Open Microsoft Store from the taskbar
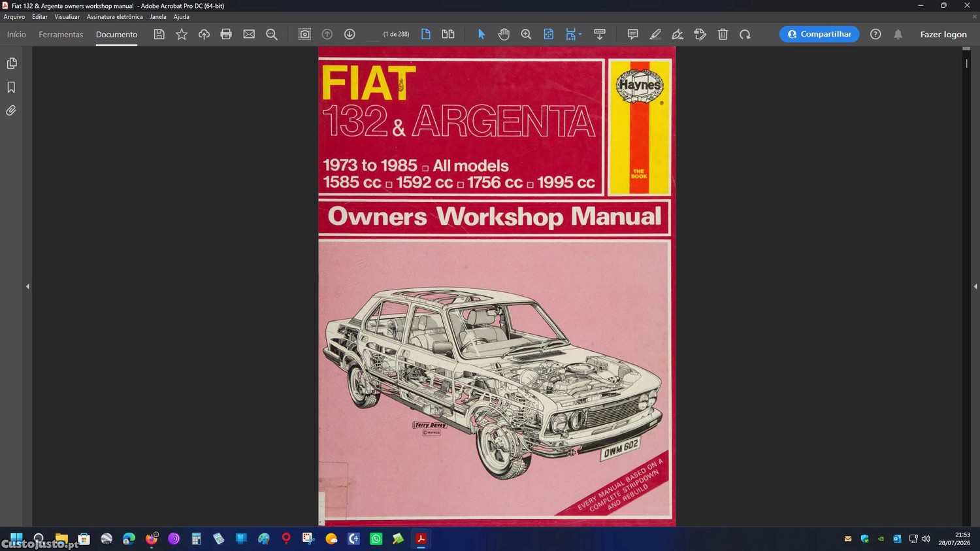This screenshot has height=551, width=980. click(x=84, y=539)
